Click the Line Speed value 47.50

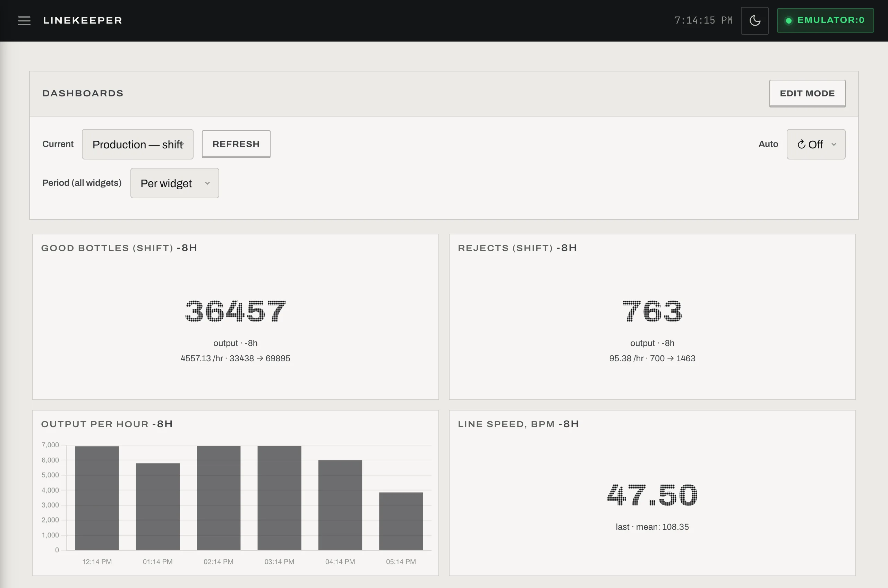pos(652,495)
